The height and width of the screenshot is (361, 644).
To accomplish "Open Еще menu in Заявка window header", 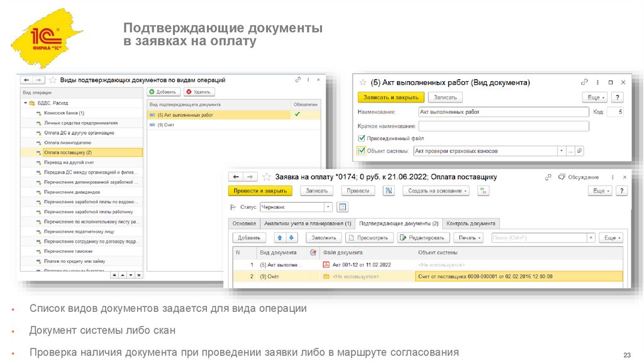I will coord(601,191).
